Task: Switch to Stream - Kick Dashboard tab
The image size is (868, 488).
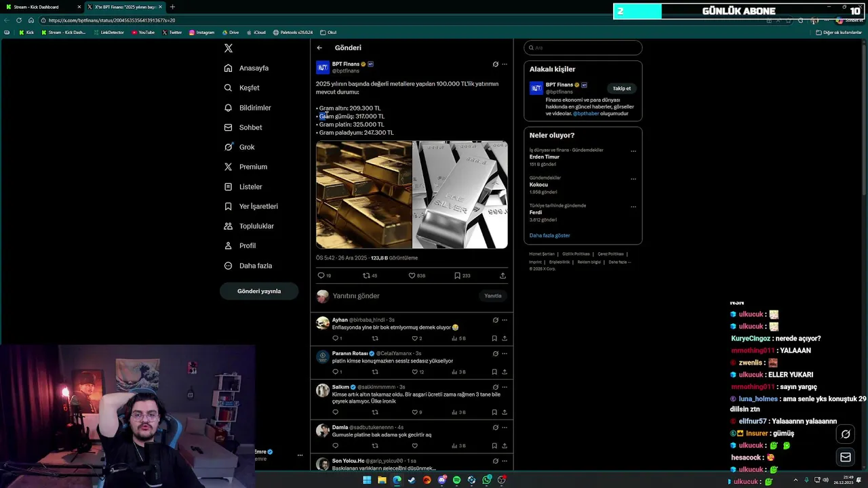Action: [42, 7]
